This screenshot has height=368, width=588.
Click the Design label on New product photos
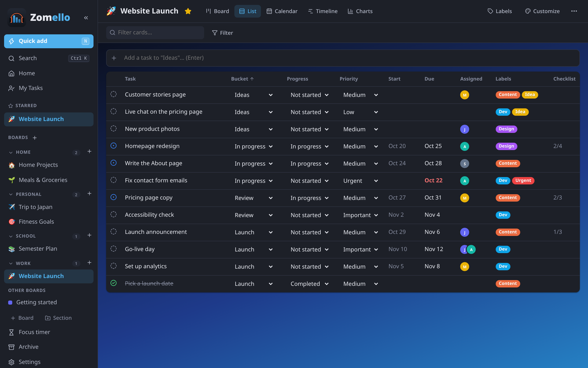tap(506, 129)
